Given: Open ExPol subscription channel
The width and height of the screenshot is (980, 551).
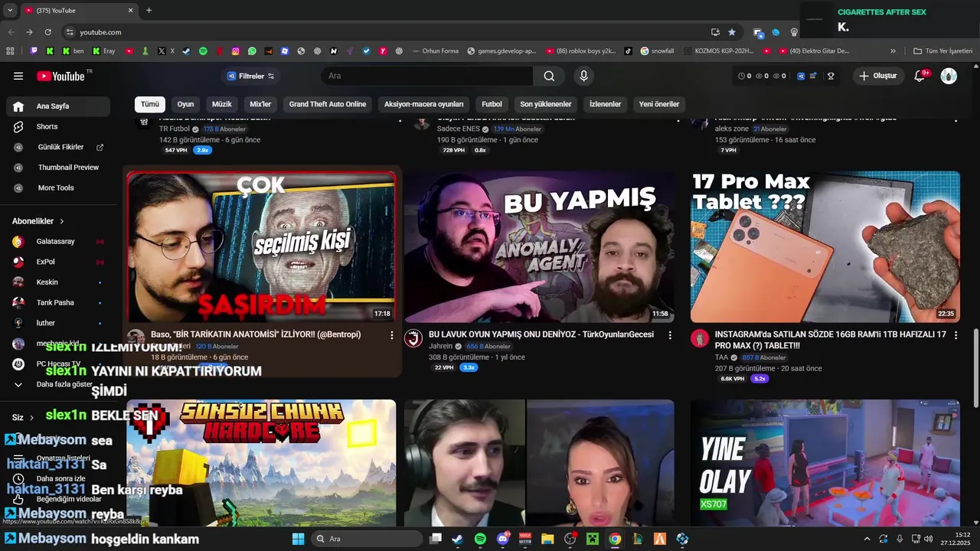Looking at the screenshot, I should (58, 262).
